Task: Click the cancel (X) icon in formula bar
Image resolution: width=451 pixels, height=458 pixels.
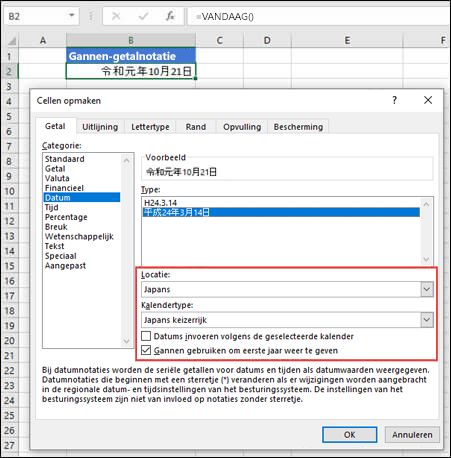Action: 116,16
